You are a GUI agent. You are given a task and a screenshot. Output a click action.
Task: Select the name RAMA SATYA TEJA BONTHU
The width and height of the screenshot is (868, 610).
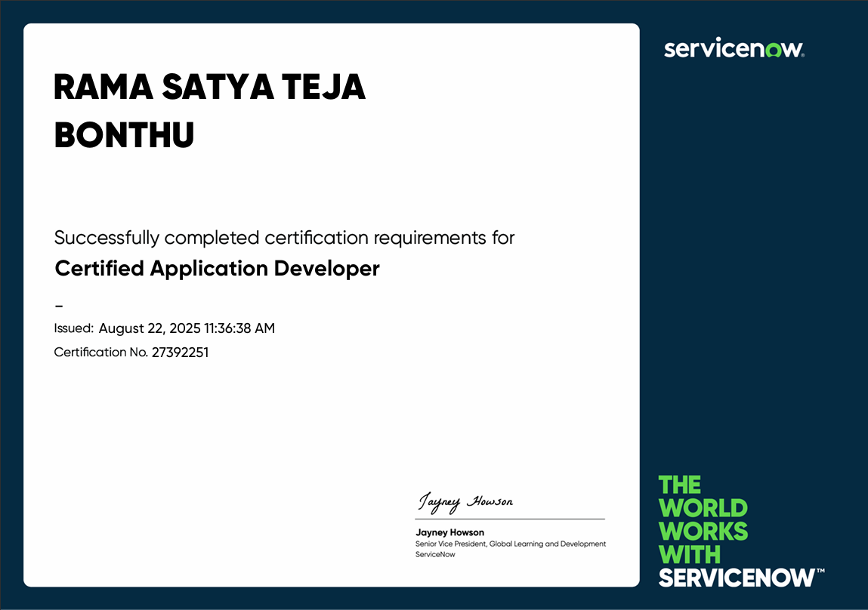pos(210,109)
